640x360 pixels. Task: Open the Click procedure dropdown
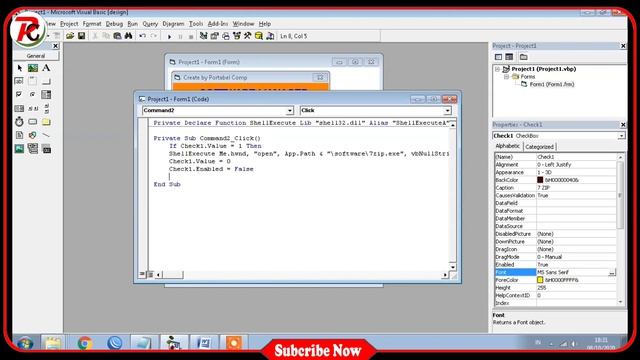click(447, 111)
